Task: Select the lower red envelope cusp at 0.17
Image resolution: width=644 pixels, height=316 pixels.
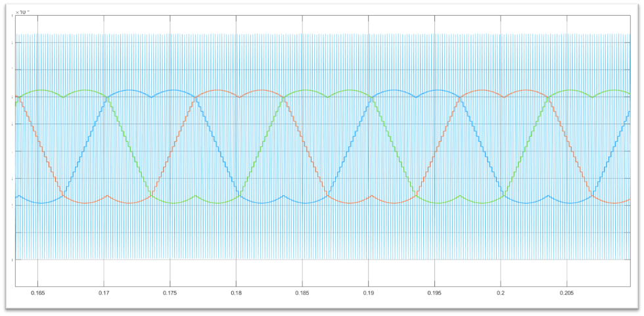Action: click(108, 195)
